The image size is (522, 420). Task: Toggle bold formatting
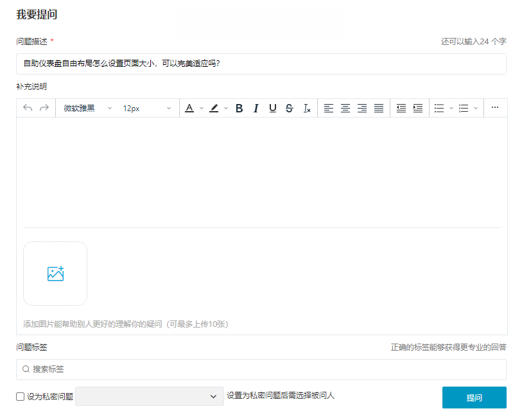click(239, 109)
